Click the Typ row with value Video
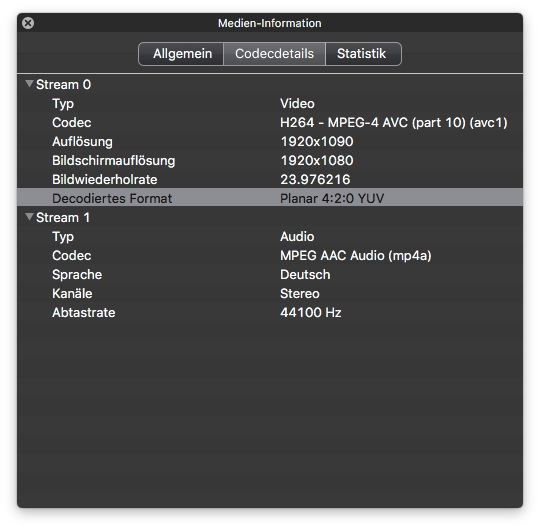The height and width of the screenshot is (529, 540). [x=270, y=104]
